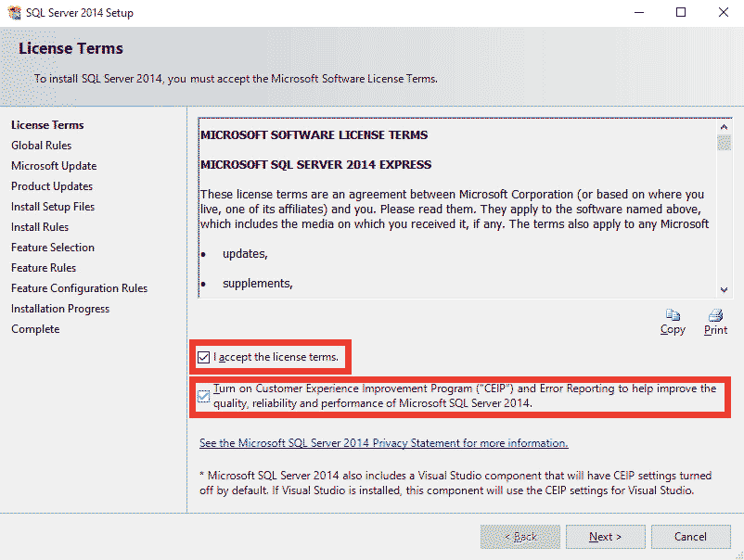744x560 pixels.
Task: Open Feature Configuration Rules step
Action: [78, 287]
